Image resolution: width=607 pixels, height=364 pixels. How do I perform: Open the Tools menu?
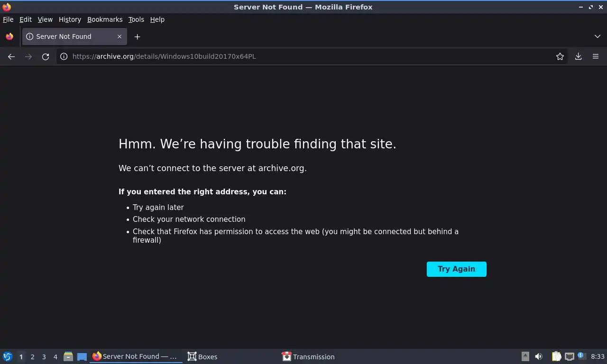pyautogui.click(x=136, y=19)
